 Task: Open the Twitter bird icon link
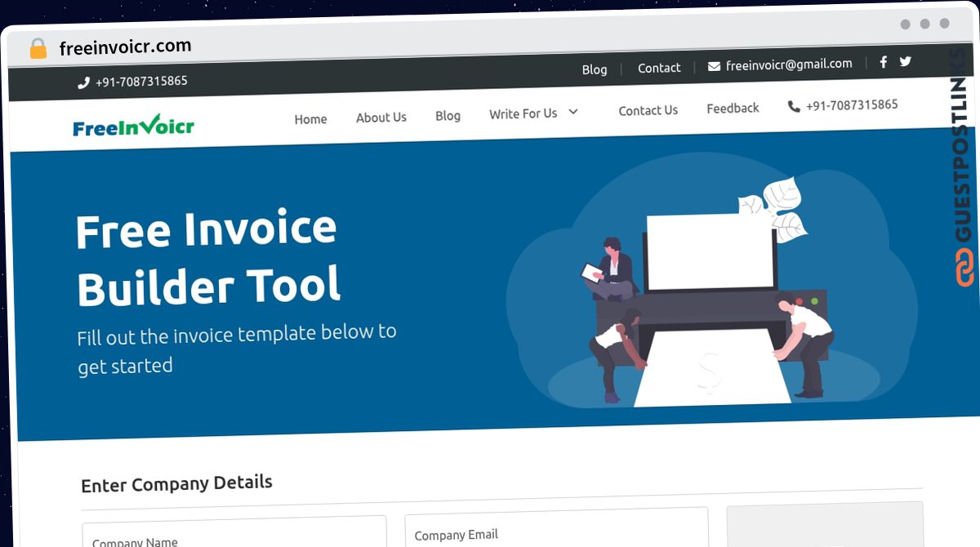905,61
